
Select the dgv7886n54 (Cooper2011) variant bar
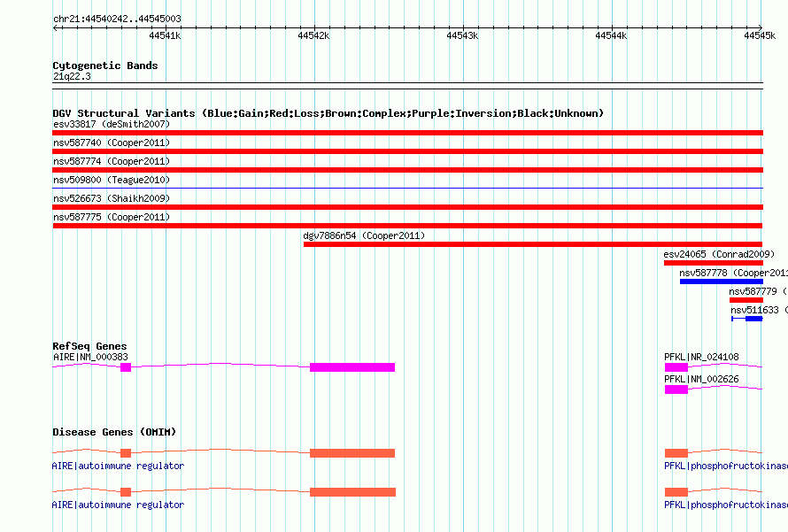coord(533,244)
